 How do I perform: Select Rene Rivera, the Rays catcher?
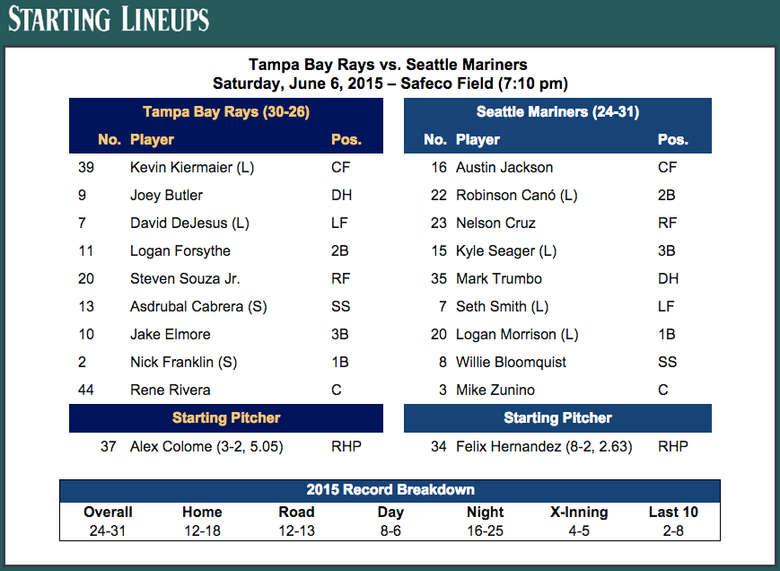point(170,390)
